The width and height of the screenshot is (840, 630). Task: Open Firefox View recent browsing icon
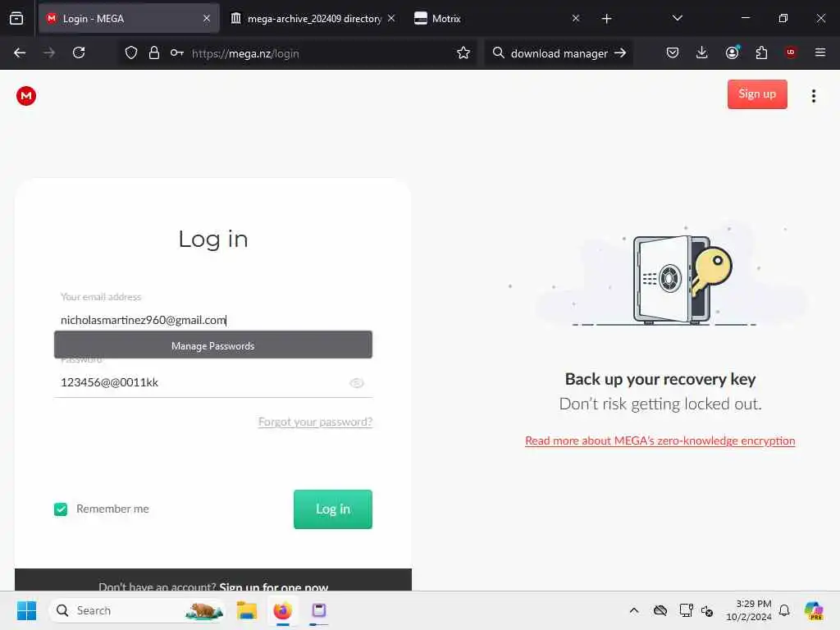click(x=16, y=19)
